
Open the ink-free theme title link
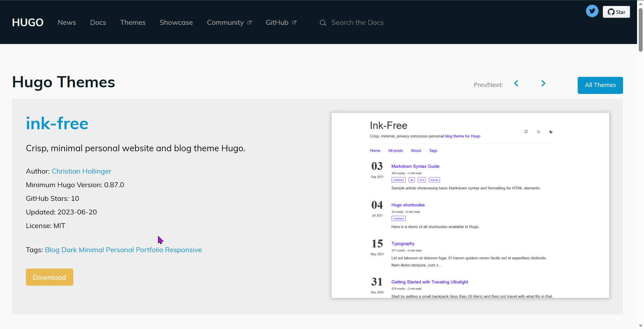click(x=57, y=123)
